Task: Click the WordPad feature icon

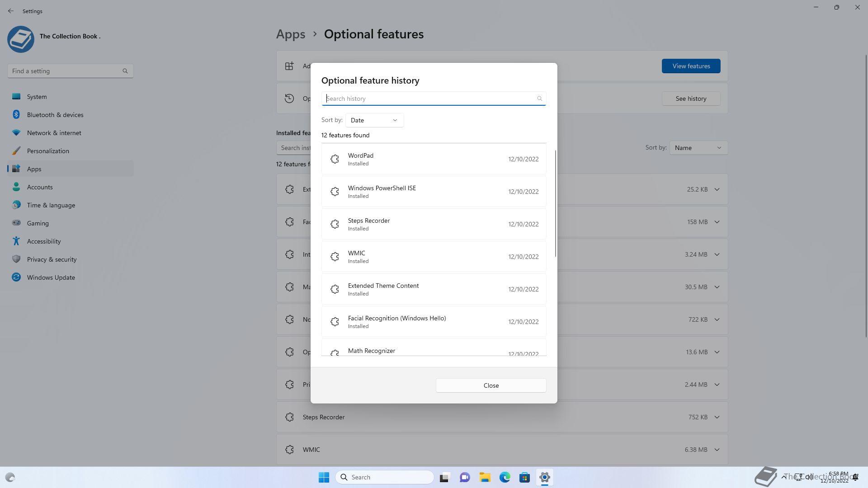Action: point(335,159)
